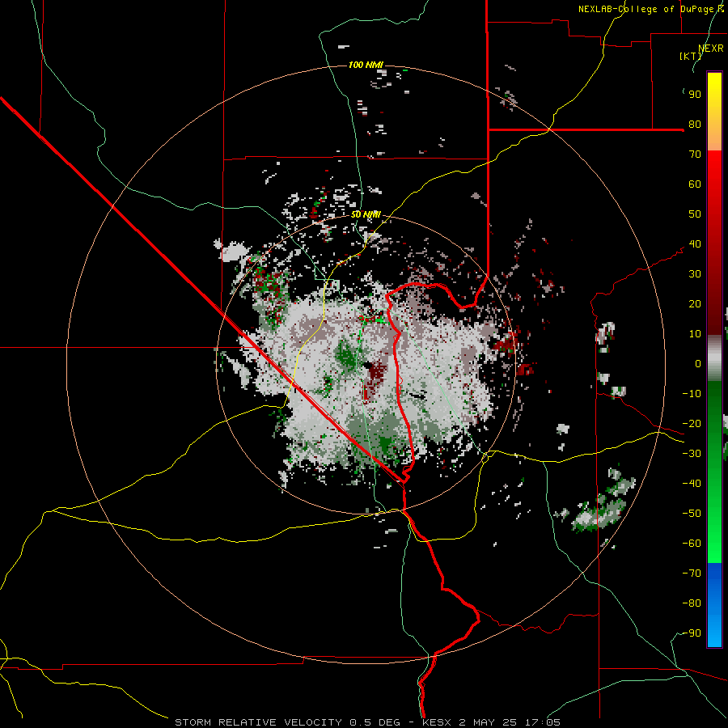Click the -80 value on velocity scale

(x=692, y=603)
